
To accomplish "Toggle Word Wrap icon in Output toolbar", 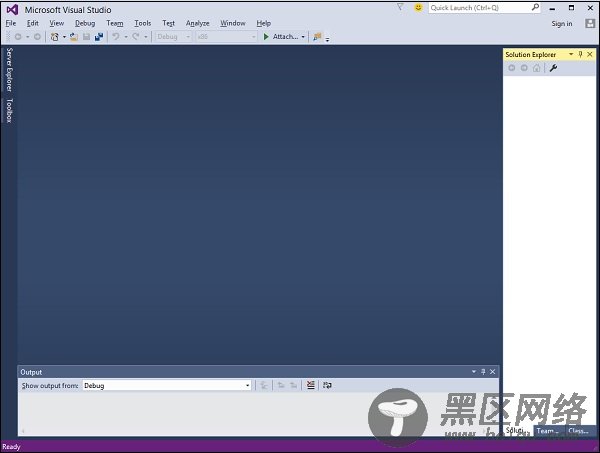I will [x=327, y=385].
